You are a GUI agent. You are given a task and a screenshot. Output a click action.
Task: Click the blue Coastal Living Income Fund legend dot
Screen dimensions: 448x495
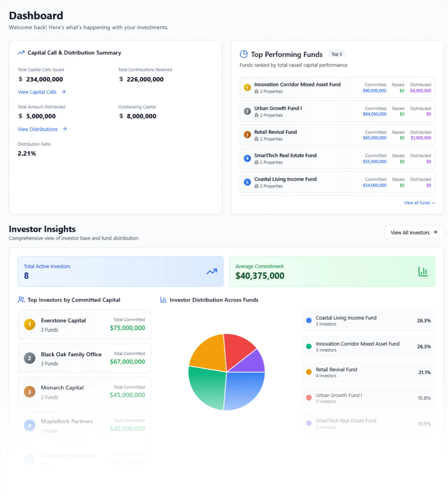pyautogui.click(x=309, y=320)
